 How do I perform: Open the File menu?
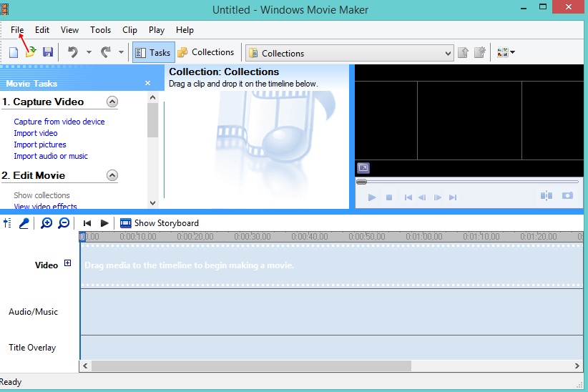[17, 30]
